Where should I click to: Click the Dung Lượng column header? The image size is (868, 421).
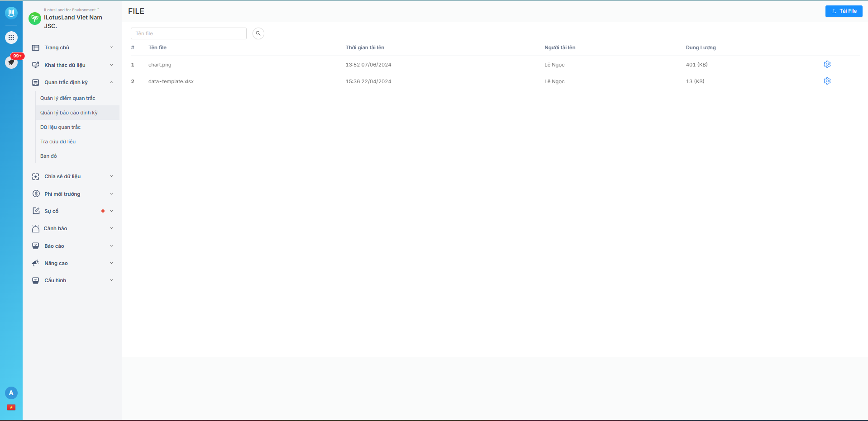coord(701,47)
